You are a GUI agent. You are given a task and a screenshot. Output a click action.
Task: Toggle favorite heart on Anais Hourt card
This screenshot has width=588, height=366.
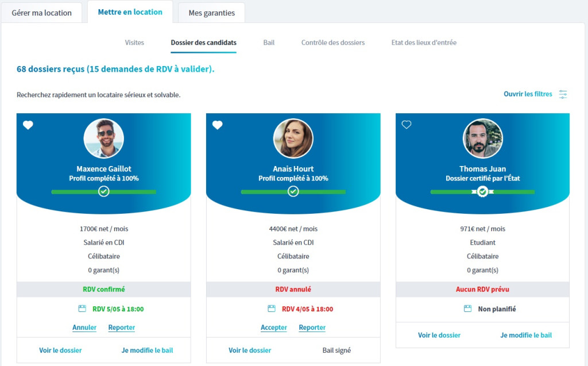click(x=218, y=125)
